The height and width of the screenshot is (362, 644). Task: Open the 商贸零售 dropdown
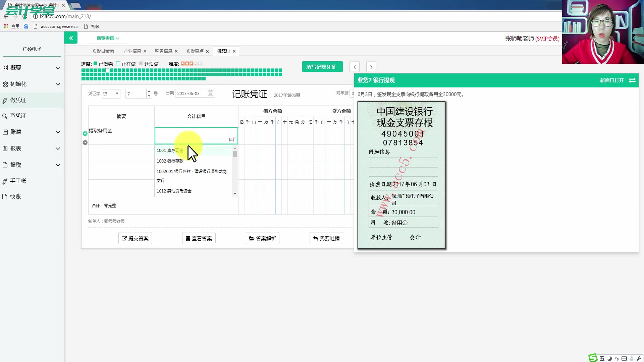(108, 38)
